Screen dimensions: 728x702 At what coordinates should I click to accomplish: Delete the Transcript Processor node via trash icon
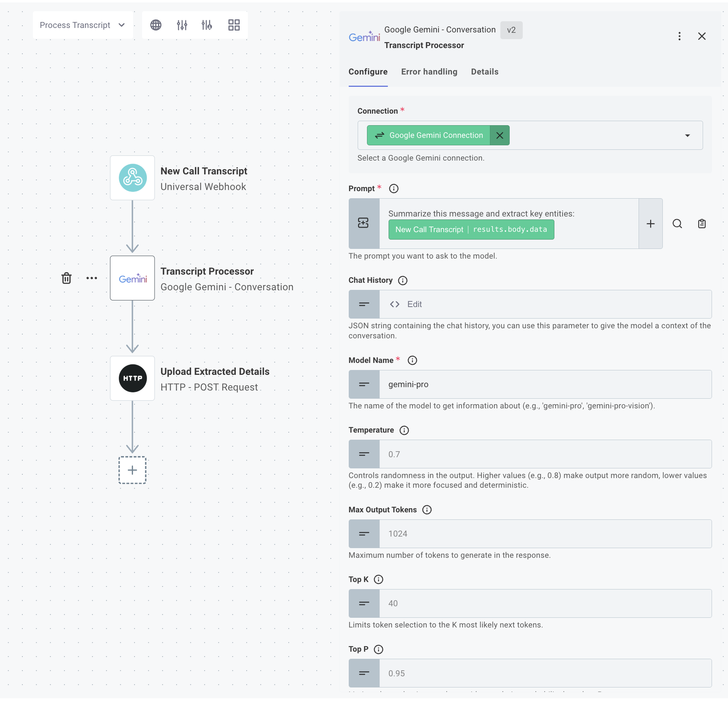66,278
